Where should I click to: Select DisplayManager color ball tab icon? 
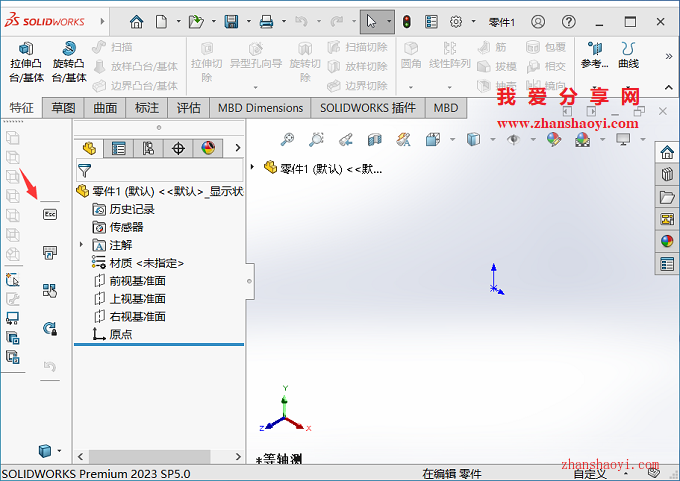208,148
